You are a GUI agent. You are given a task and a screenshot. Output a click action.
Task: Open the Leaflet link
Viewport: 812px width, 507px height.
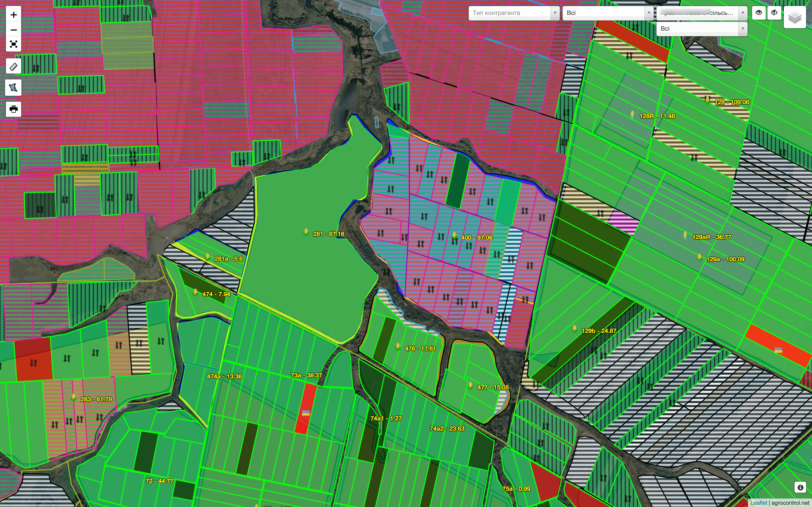coord(759,503)
